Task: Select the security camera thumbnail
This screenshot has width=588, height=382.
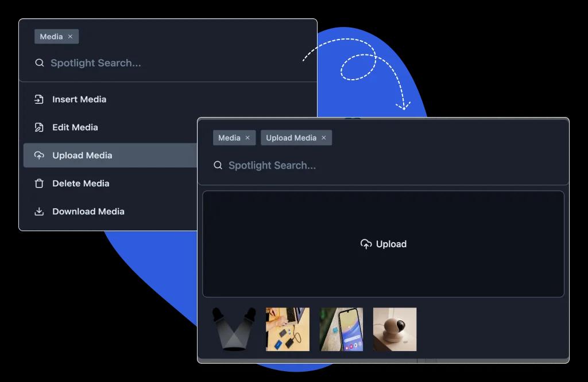Action: point(394,329)
